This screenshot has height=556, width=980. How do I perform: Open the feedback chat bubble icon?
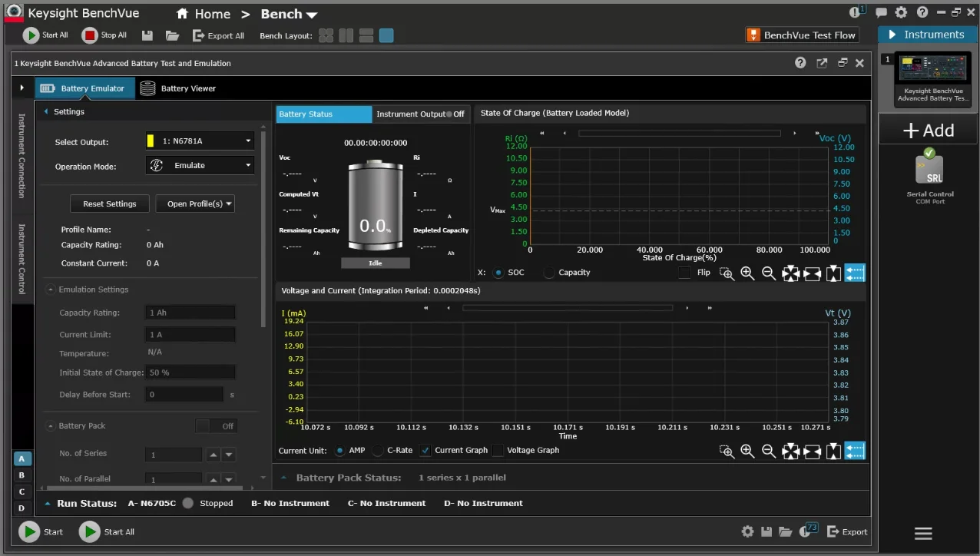tap(881, 13)
